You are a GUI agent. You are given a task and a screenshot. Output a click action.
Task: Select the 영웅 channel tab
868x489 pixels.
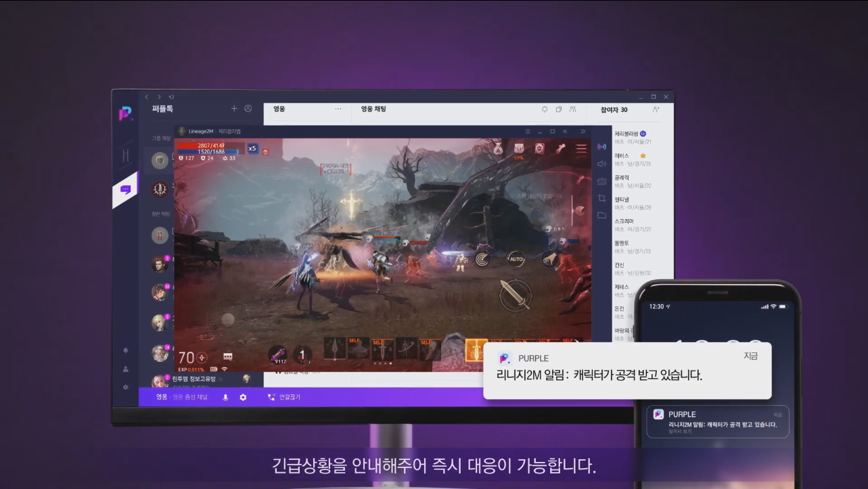tap(279, 109)
